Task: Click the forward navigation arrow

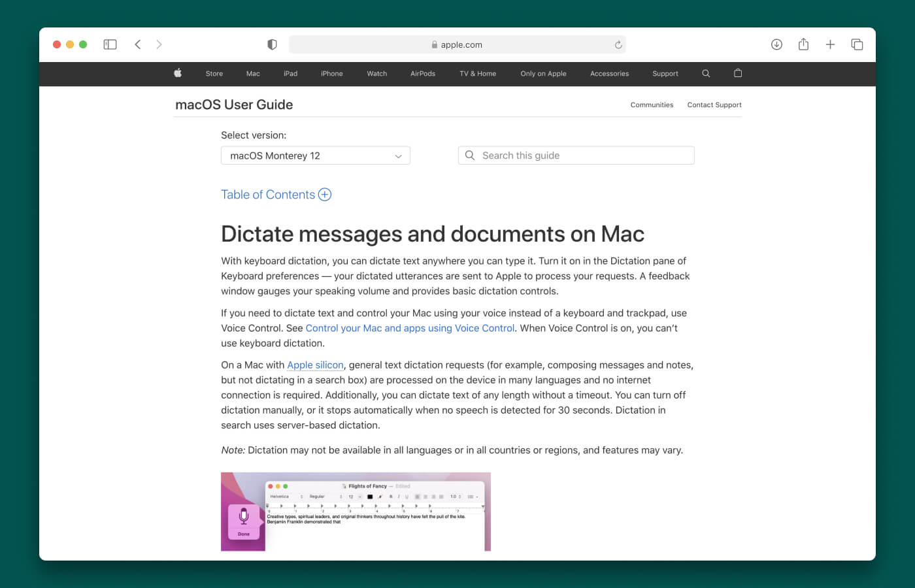Action: (x=159, y=44)
